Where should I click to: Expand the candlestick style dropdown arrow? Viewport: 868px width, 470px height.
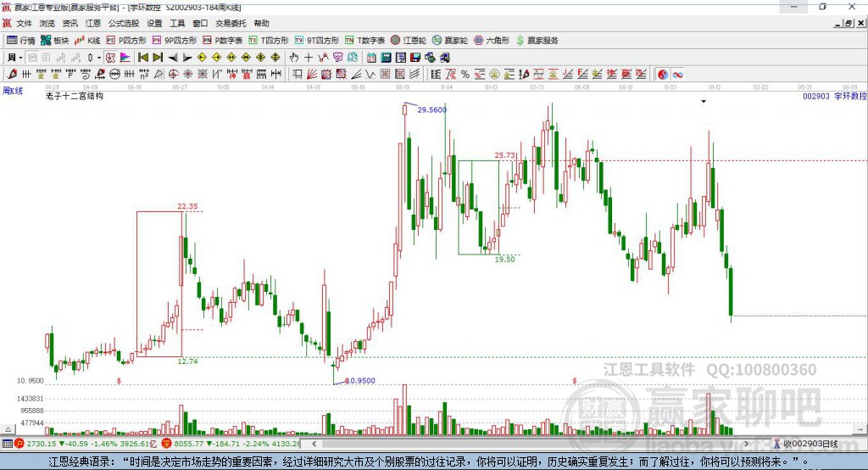point(99,58)
